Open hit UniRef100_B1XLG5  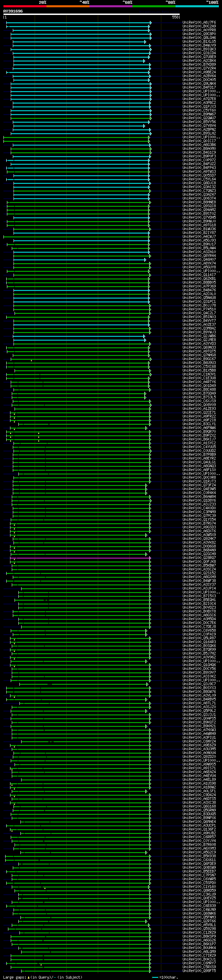[199, 41]
